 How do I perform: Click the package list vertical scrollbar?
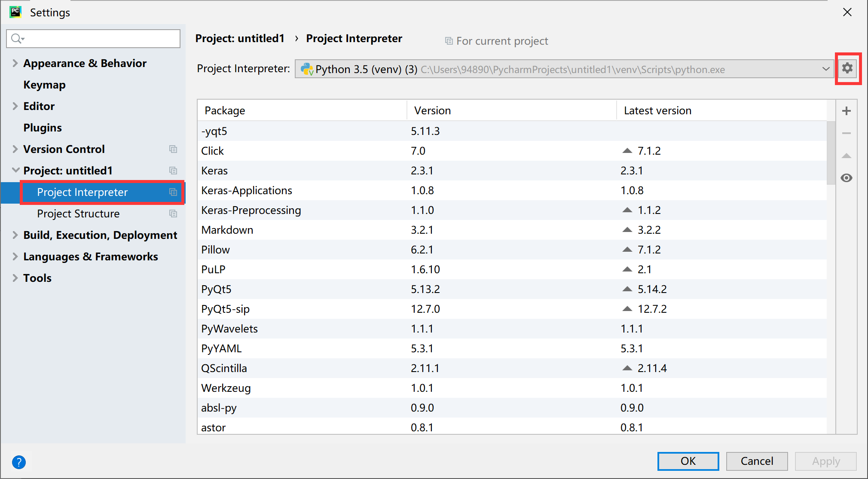[x=831, y=153]
